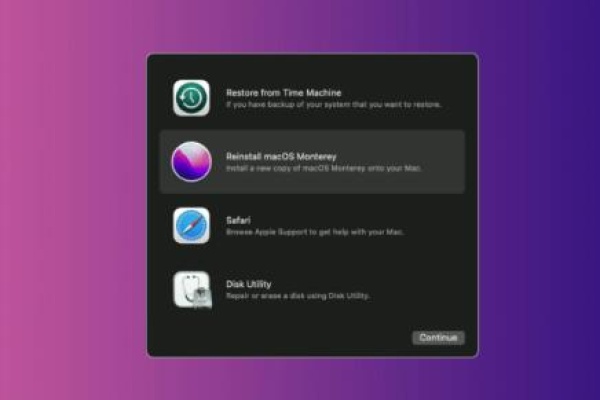Click the "Browse Apple Support" description

coord(315,232)
